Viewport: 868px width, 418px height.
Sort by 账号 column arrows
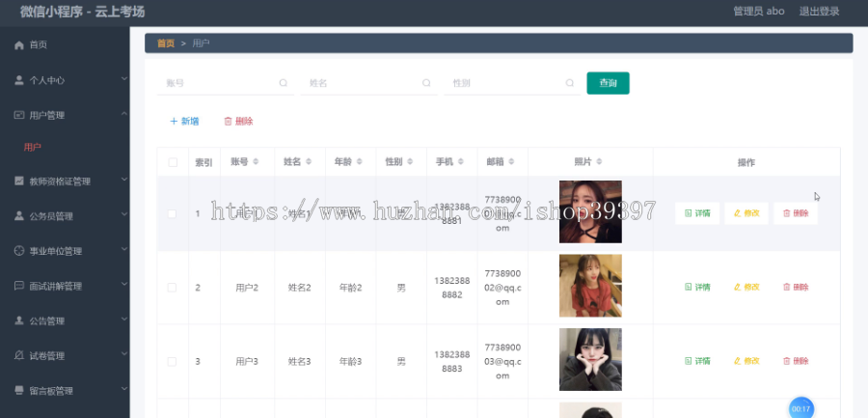256,162
